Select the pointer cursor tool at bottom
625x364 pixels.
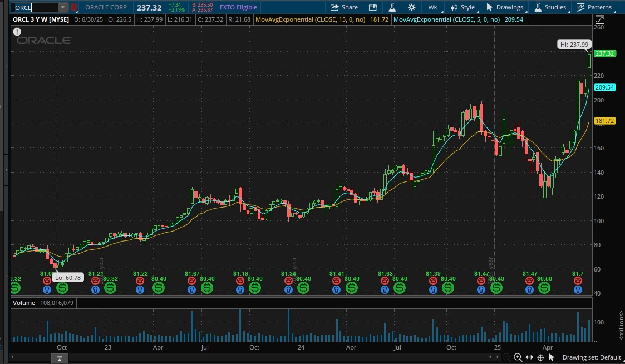[x=552, y=357]
